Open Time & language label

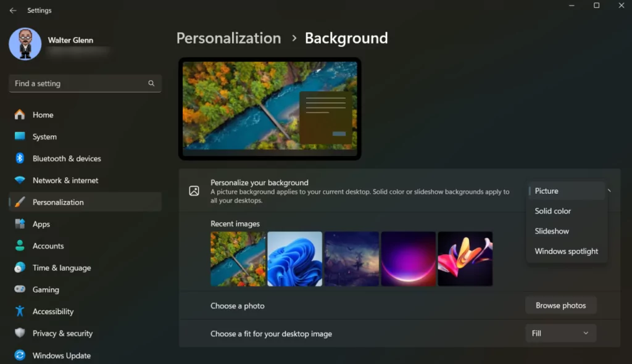pyautogui.click(x=62, y=268)
